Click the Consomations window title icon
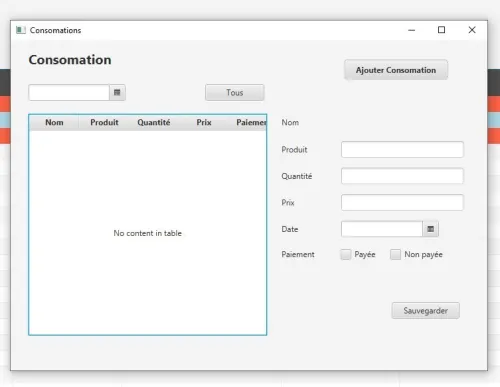Viewport: 500px width, 387px height. pyautogui.click(x=21, y=30)
